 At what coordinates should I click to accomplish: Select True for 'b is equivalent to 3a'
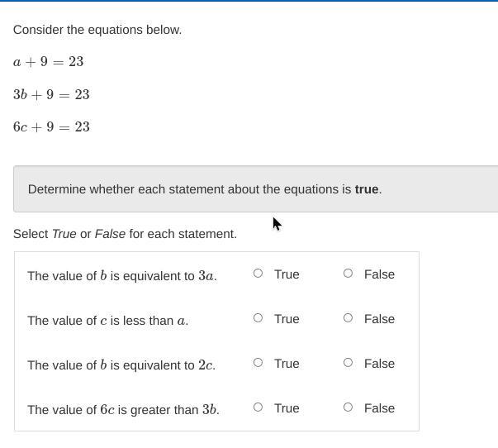point(258,274)
